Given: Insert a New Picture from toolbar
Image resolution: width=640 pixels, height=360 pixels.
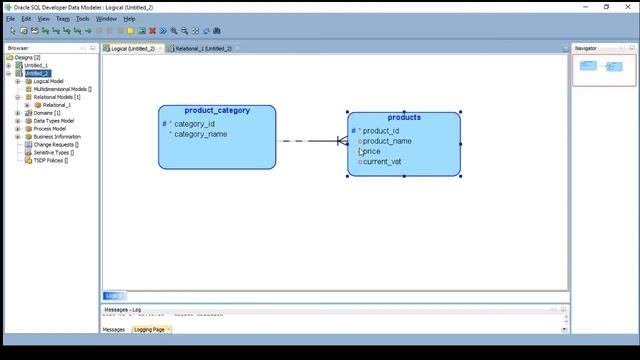Looking at the screenshot, I should pos(142,31).
